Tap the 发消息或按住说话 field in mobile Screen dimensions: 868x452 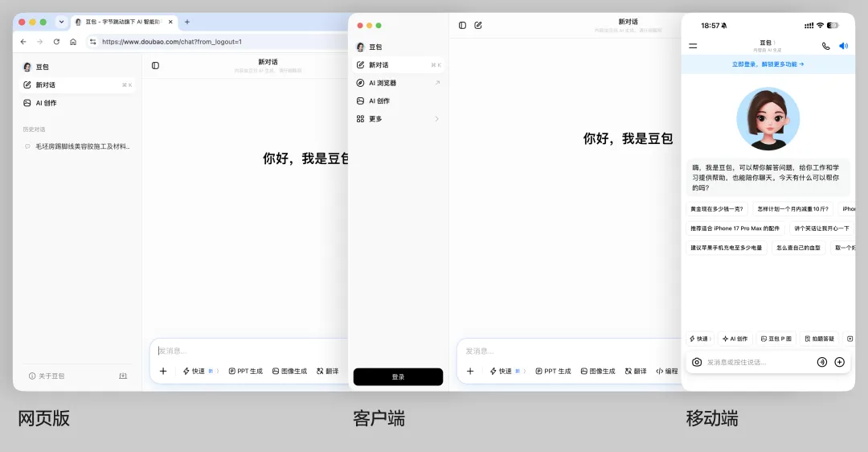tap(759, 362)
